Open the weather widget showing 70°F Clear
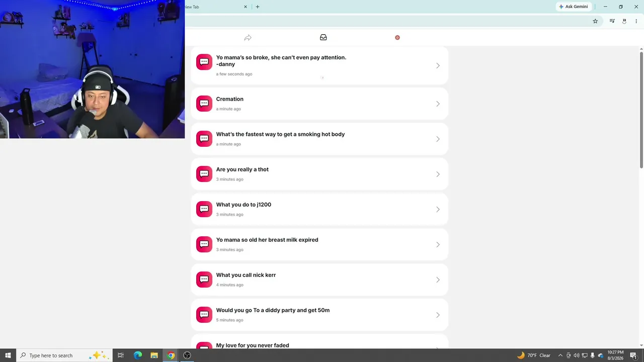This screenshot has width=644, height=362. click(x=534, y=355)
